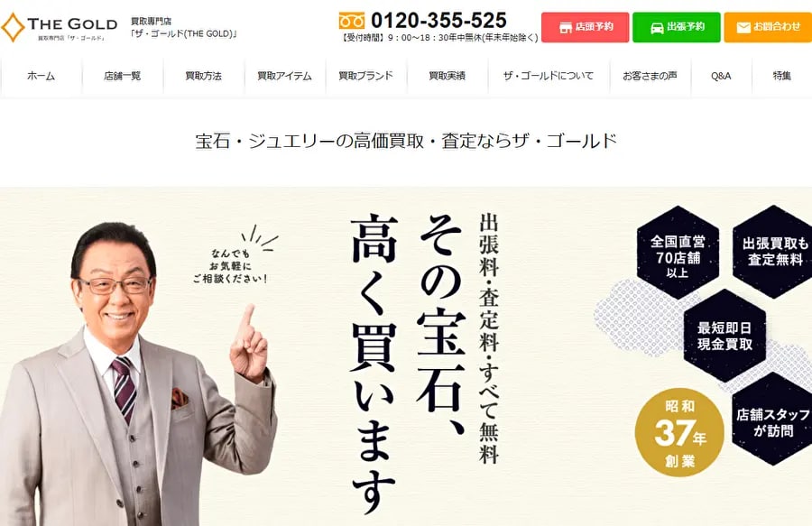812x526 pixels.
Task: Click the toll-free phone icon
Action: click(352, 22)
